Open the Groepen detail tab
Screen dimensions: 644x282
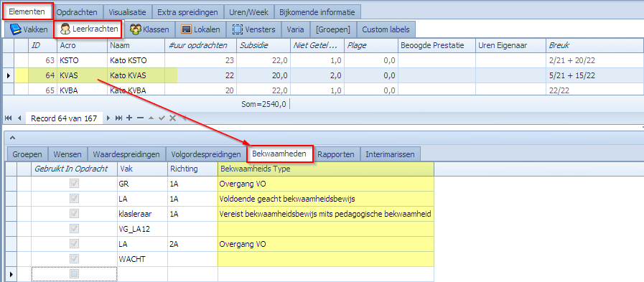27,154
